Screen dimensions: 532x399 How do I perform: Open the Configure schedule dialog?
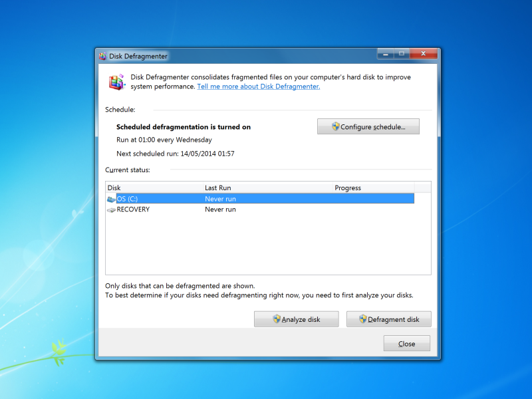[368, 126]
